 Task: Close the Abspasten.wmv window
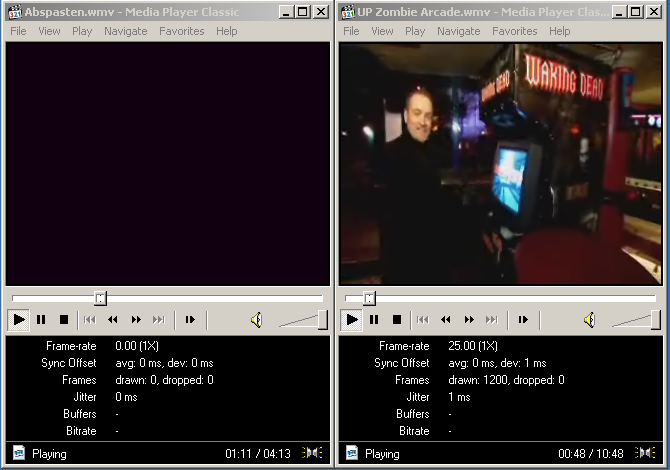coord(320,12)
